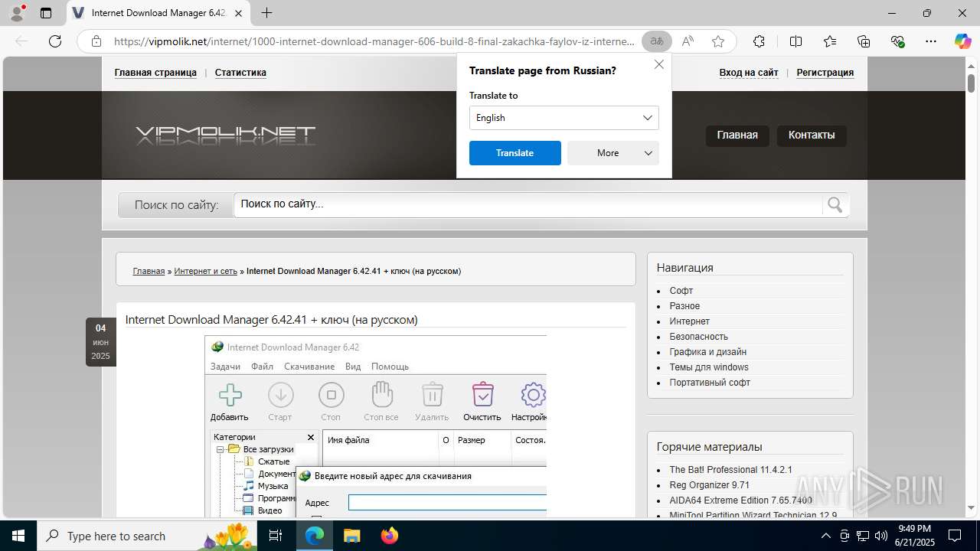The image size is (980, 551).
Task: Click the browser back arrow
Action: 21,41
